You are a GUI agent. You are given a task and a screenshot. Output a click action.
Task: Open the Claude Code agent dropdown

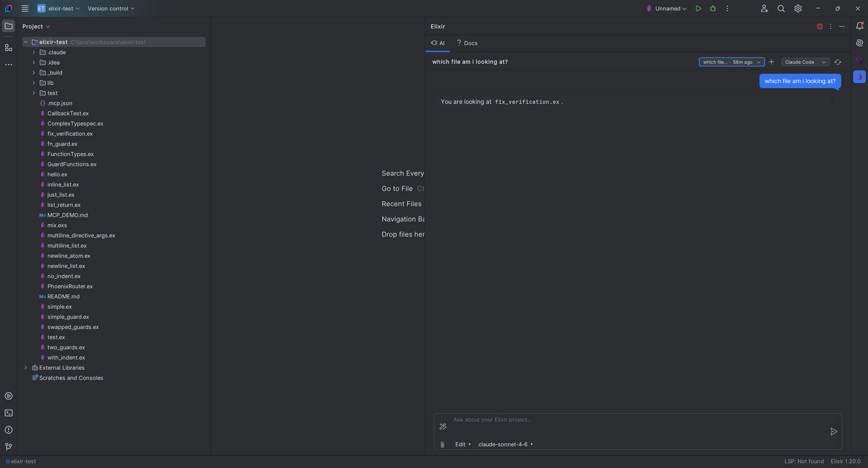point(806,62)
